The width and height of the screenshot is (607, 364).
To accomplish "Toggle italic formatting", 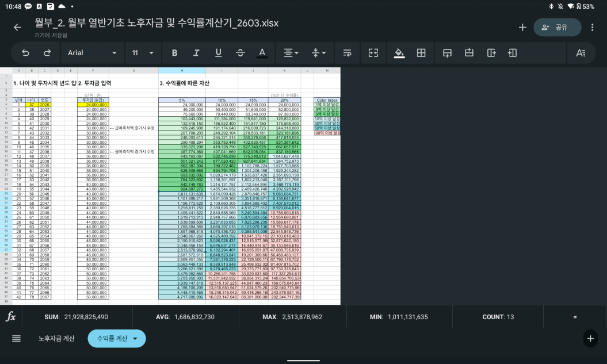I will [196, 53].
